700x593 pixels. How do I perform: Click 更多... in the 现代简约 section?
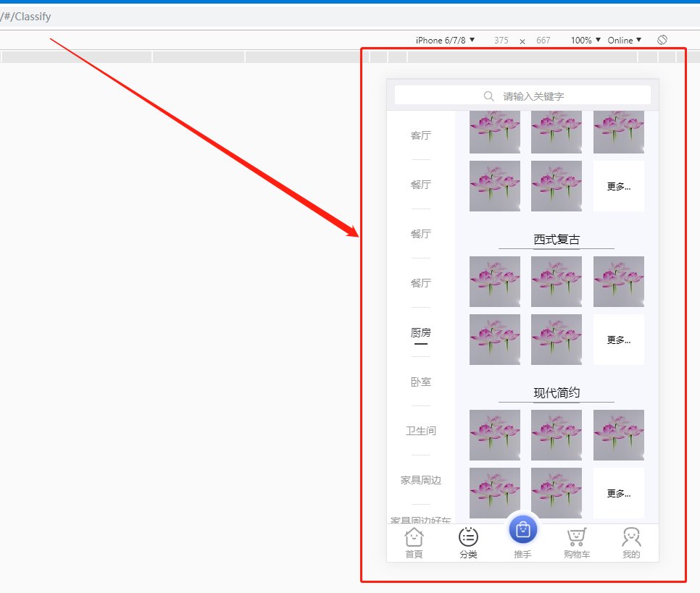pos(619,493)
